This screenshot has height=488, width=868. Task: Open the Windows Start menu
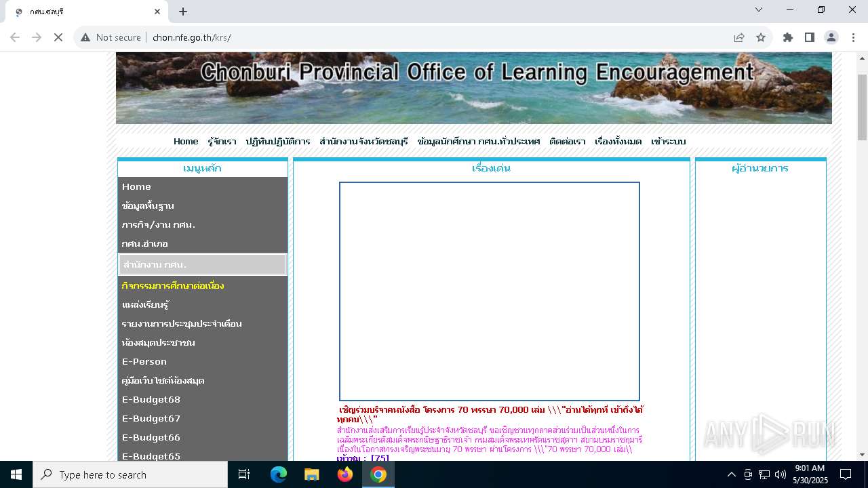[16, 474]
